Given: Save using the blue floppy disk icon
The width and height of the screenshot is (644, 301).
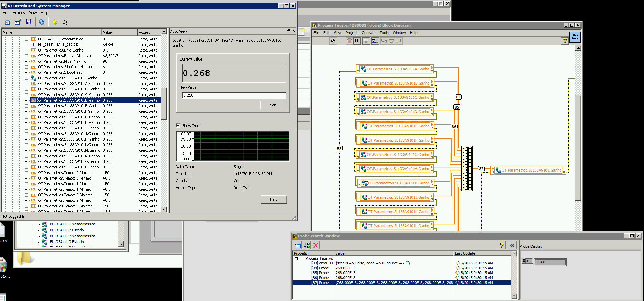Looking at the screenshot, I should click(x=29, y=22).
